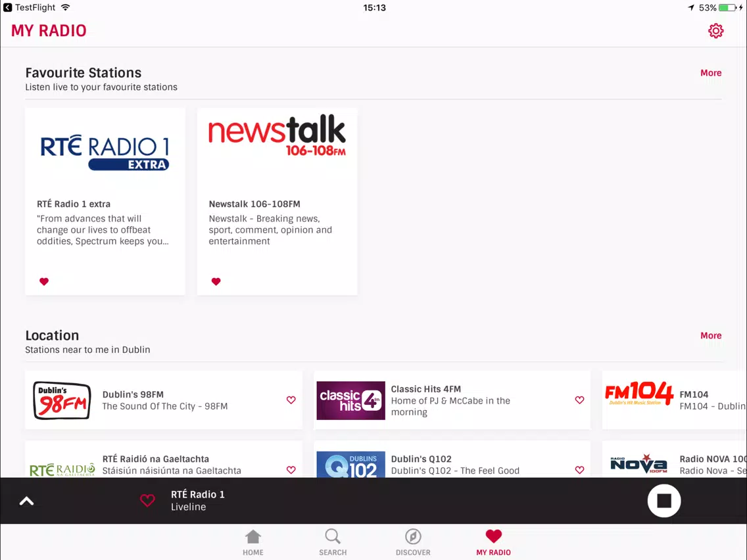Tap 'Favourite Stations' section heading

coord(84,72)
